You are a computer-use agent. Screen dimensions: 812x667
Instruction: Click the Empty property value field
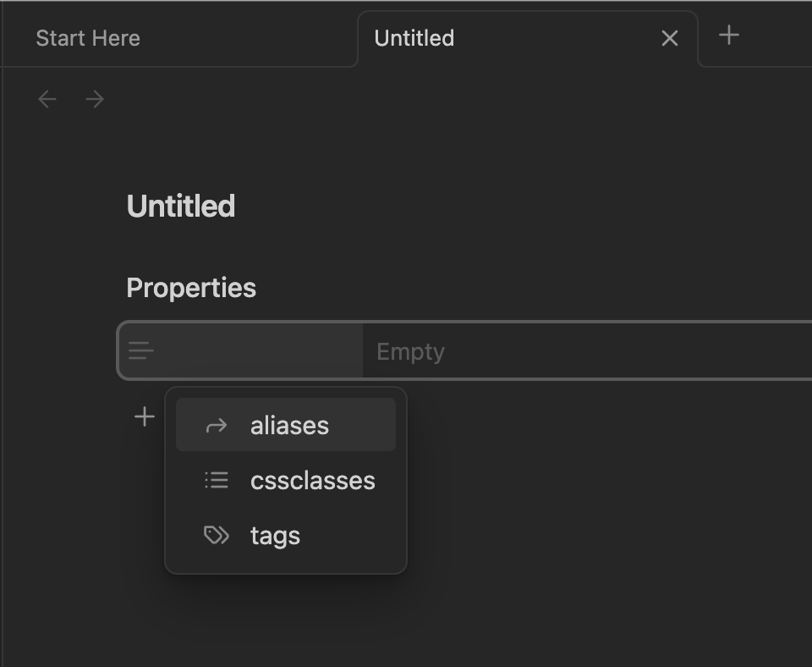pyautogui.click(x=584, y=351)
